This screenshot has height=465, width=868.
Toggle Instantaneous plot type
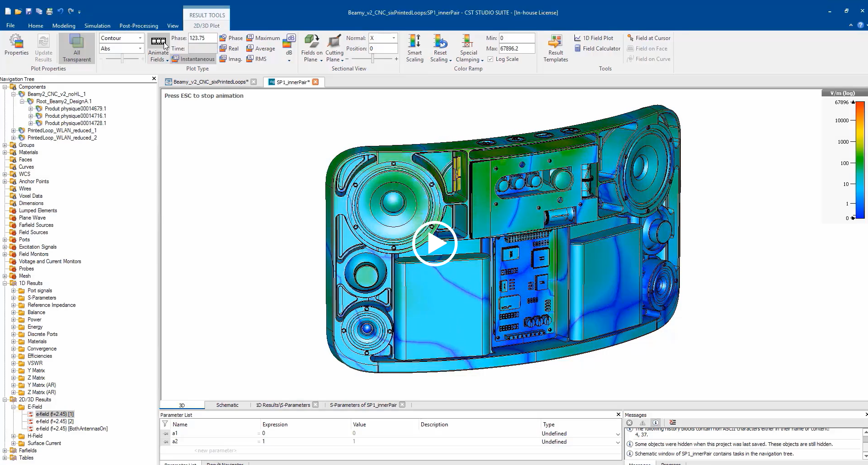click(x=193, y=59)
